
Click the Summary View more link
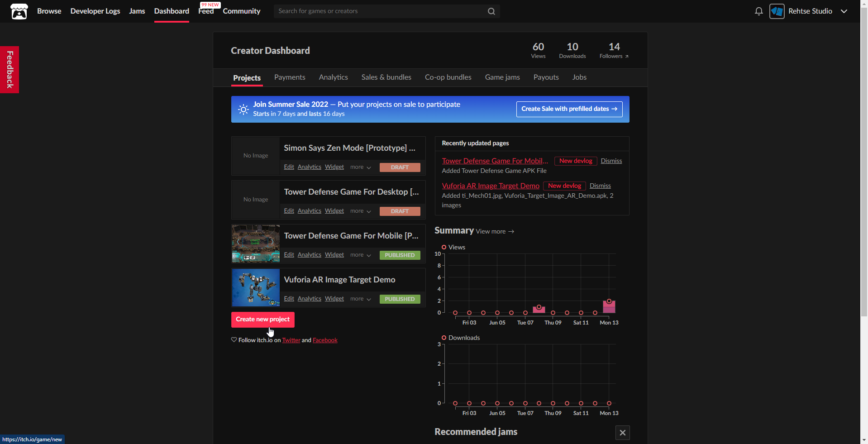[495, 231]
